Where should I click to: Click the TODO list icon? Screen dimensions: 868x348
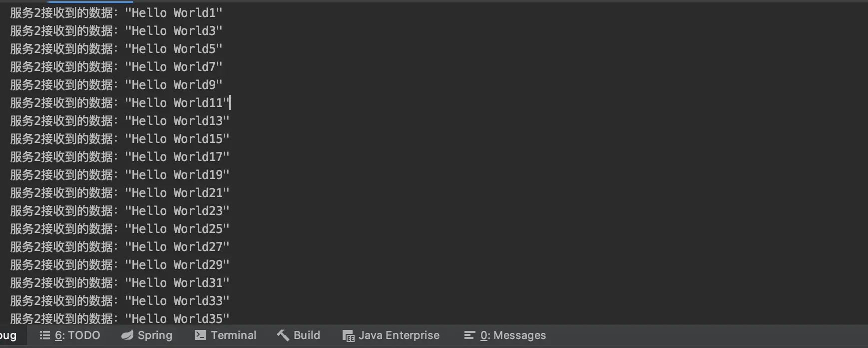pos(45,335)
